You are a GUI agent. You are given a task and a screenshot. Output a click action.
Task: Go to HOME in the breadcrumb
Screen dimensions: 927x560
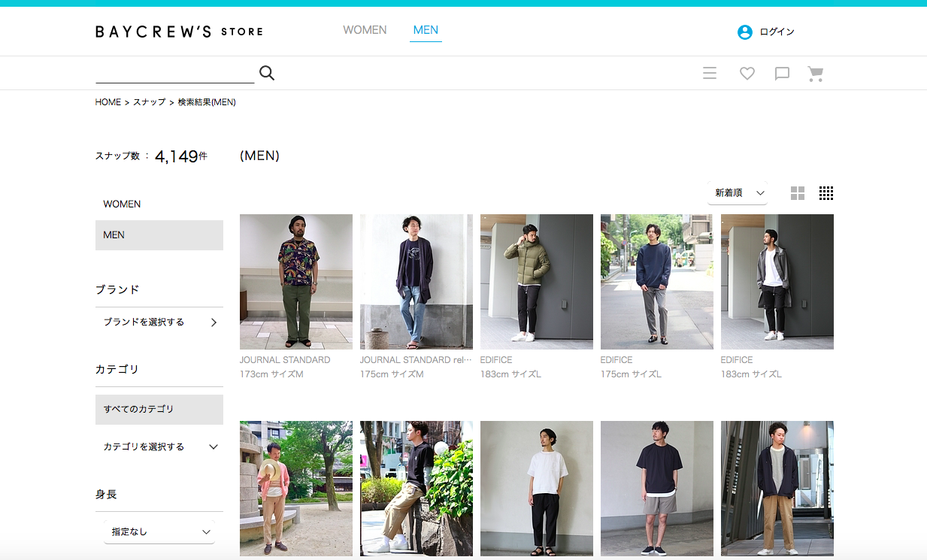[108, 102]
